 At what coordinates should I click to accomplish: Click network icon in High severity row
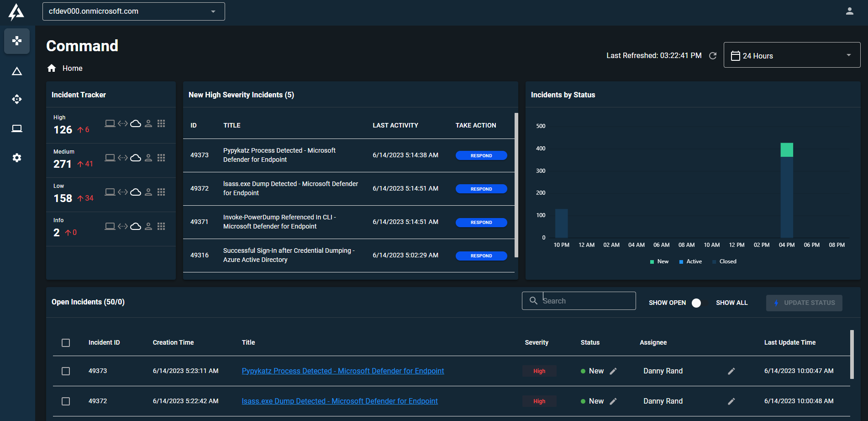[123, 123]
